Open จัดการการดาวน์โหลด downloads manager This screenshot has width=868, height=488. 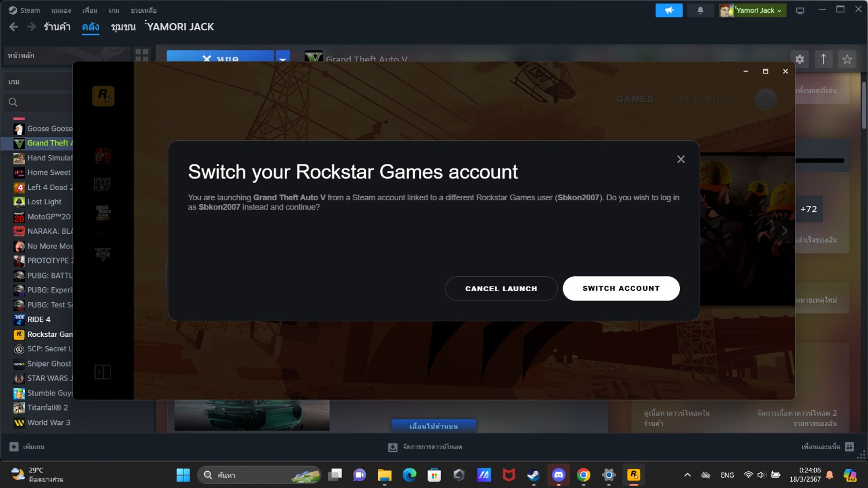click(425, 447)
